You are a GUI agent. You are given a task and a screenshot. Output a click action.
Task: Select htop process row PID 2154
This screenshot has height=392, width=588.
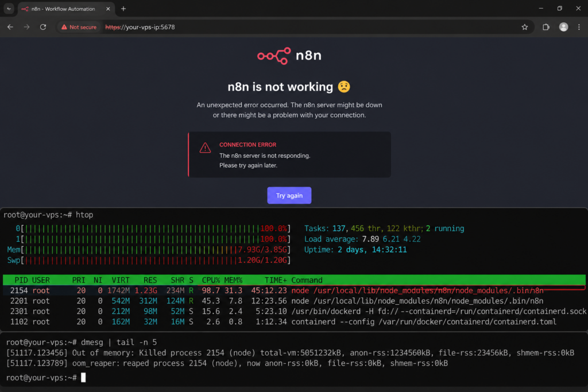click(294, 290)
